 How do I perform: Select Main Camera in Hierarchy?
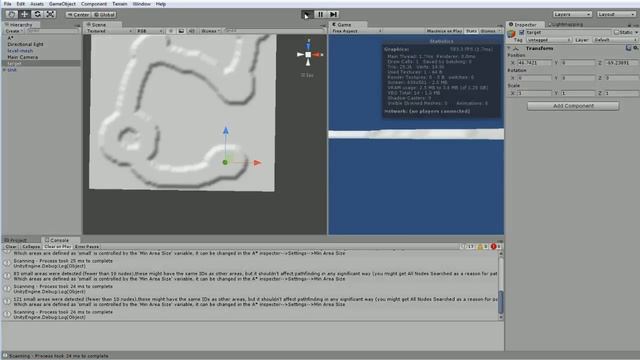pos(22,57)
